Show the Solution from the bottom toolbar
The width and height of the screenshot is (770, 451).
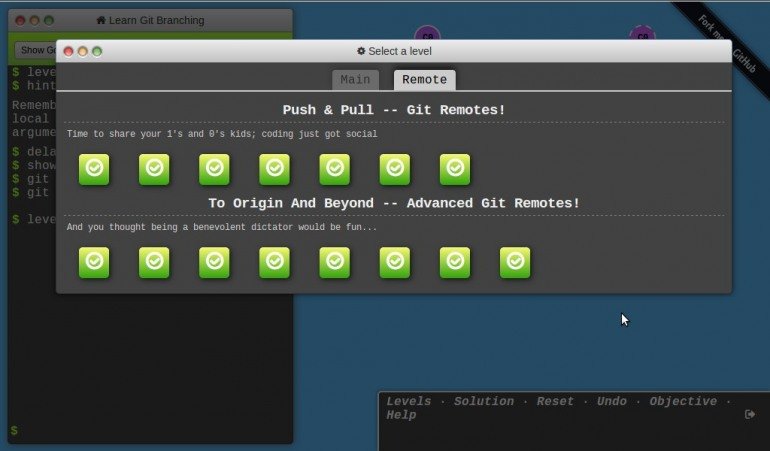485,401
